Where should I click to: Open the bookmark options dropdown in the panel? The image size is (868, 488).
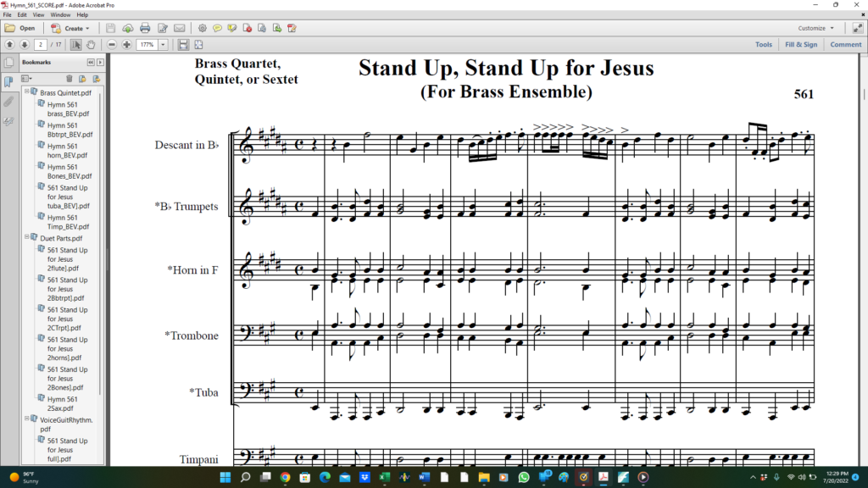point(25,78)
